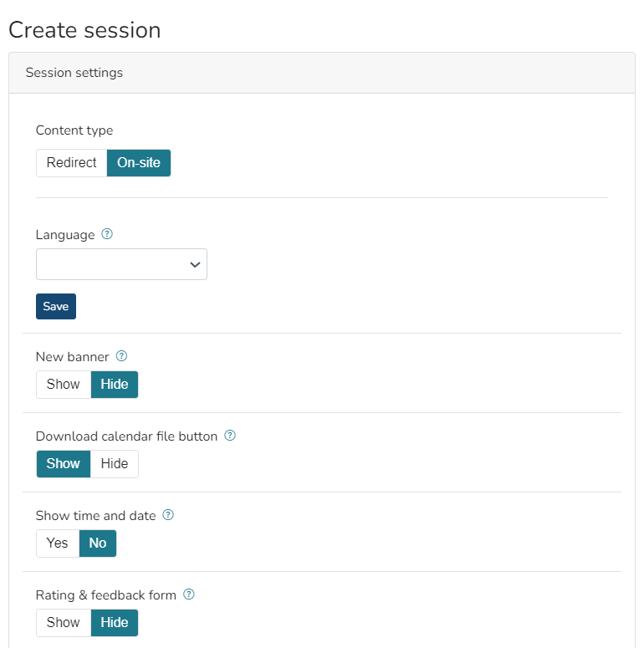Choose No for Show time and date
Image resolution: width=644 pixels, height=648 pixels.
[98, 543]
